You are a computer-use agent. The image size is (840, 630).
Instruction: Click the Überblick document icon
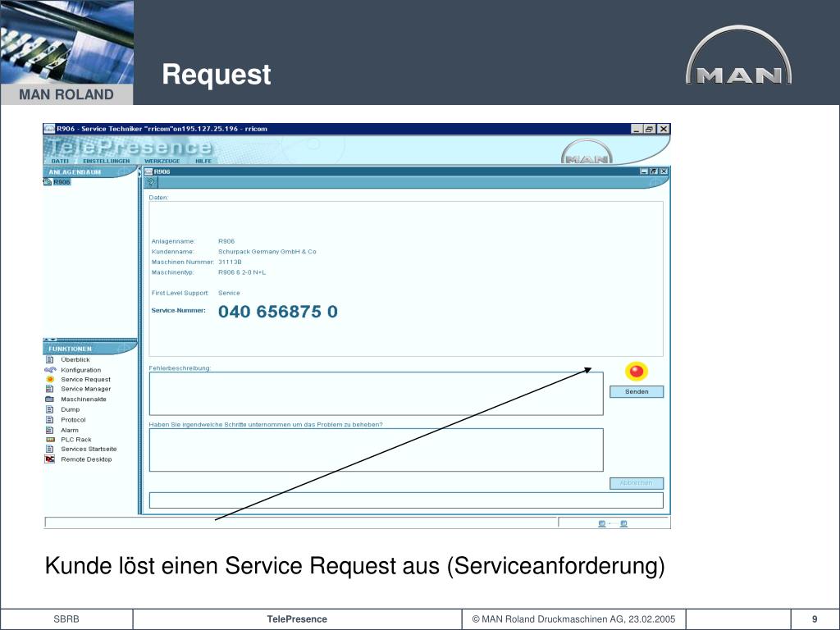coord(49,360)
